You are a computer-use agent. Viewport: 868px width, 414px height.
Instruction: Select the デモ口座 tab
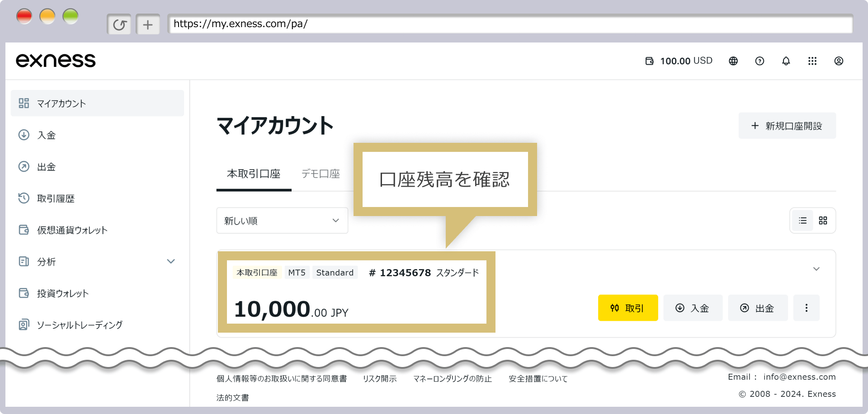321,174
